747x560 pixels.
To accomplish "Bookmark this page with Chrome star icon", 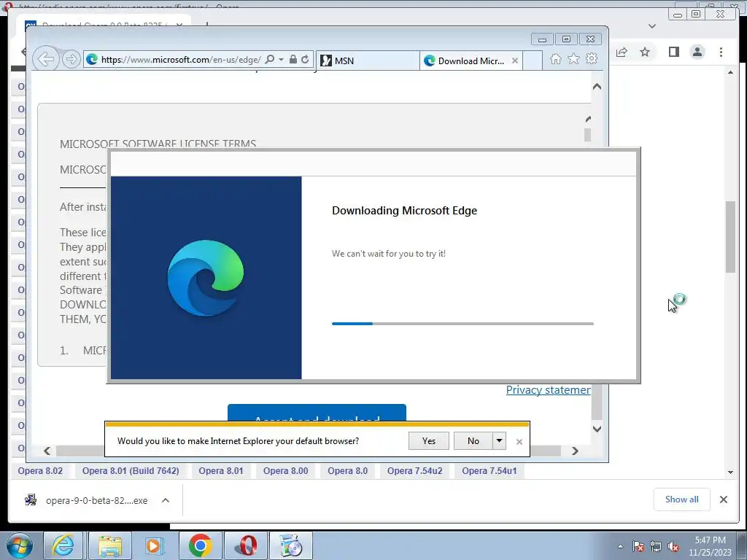I will click(x=645, y=52).
